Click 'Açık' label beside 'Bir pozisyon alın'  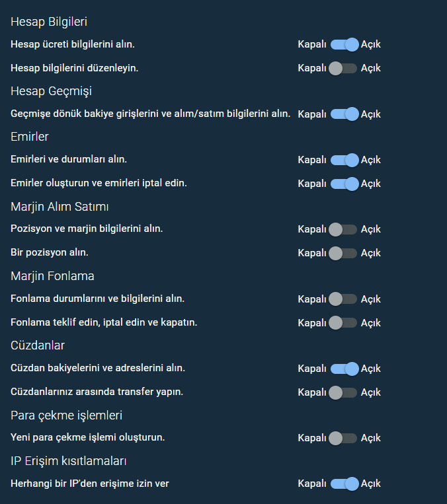(x=371, y=253)
